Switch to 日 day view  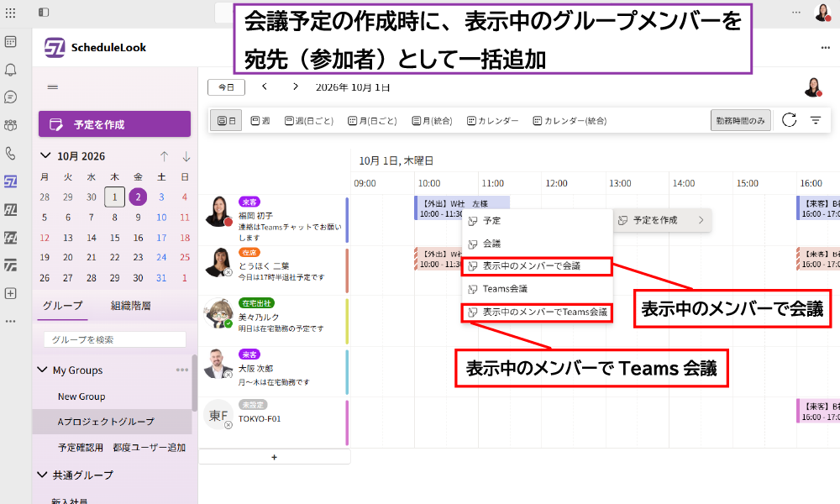coord(226,120)
